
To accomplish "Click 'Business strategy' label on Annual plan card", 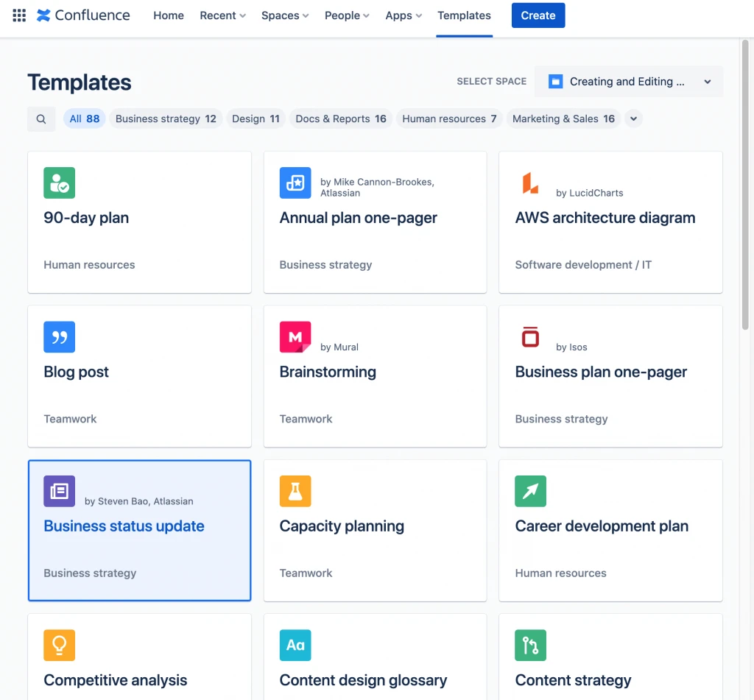I will (325, 265).
